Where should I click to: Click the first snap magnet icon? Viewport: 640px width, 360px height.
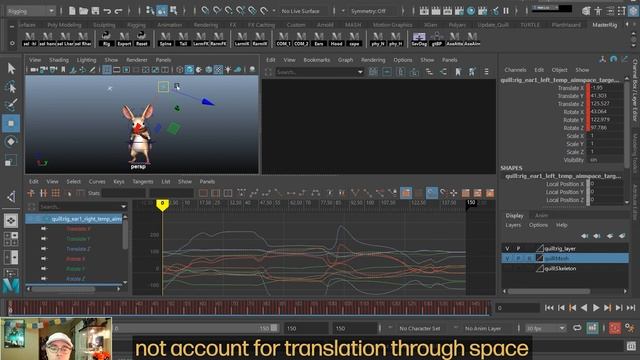pyautogui.click(x=205, y=11)
